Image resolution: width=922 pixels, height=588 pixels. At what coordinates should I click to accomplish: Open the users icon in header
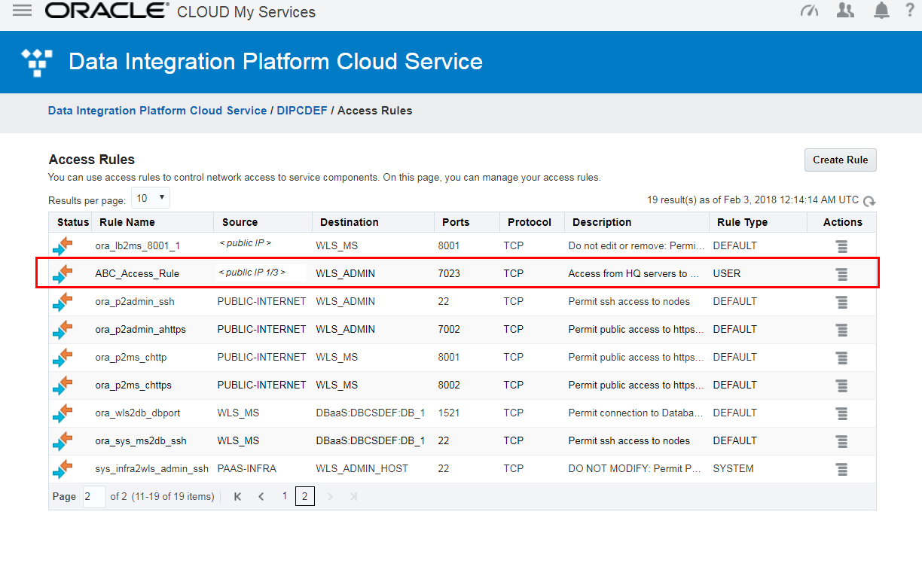click(x=846, y=11)
